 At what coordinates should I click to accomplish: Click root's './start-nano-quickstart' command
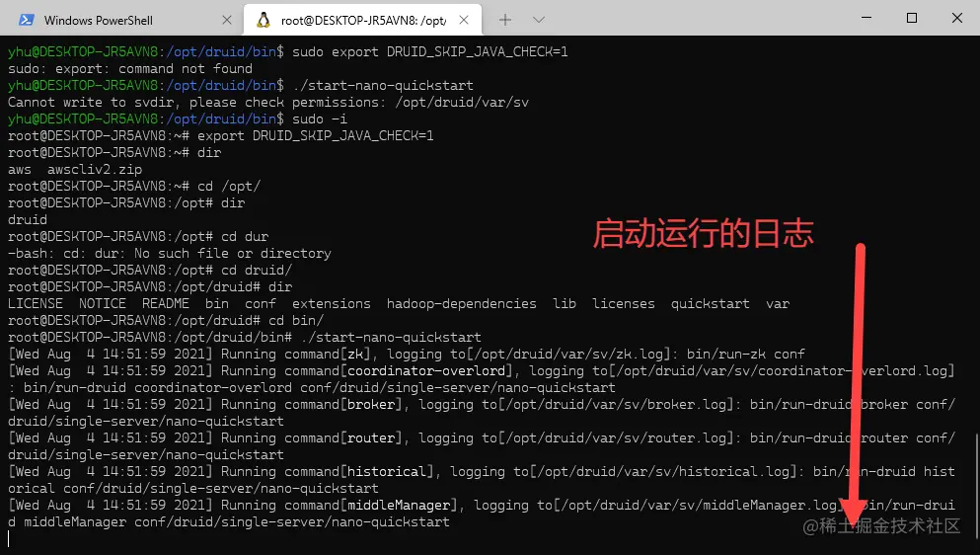[391, 338]
